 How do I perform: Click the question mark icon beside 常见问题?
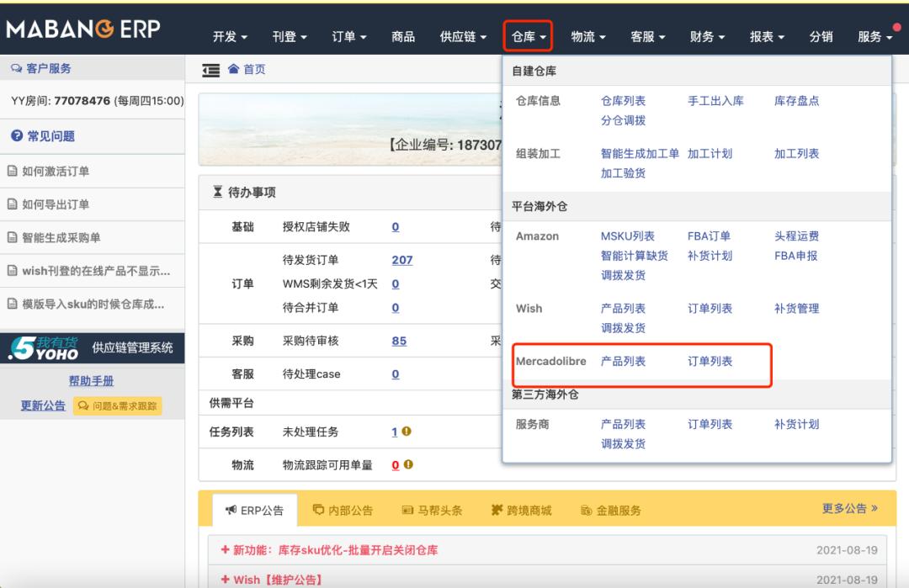(16, 136)
